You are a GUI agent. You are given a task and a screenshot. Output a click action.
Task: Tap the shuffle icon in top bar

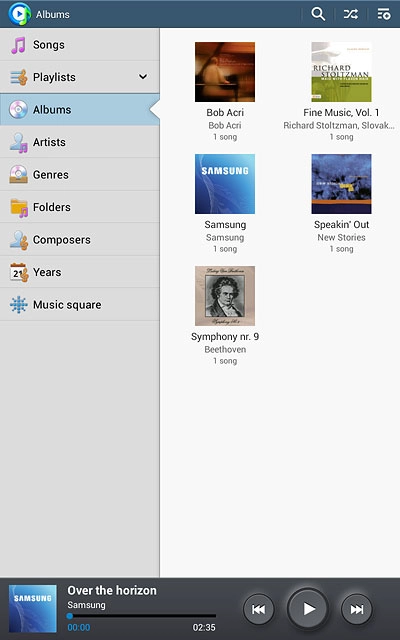(x=351, y=14)
